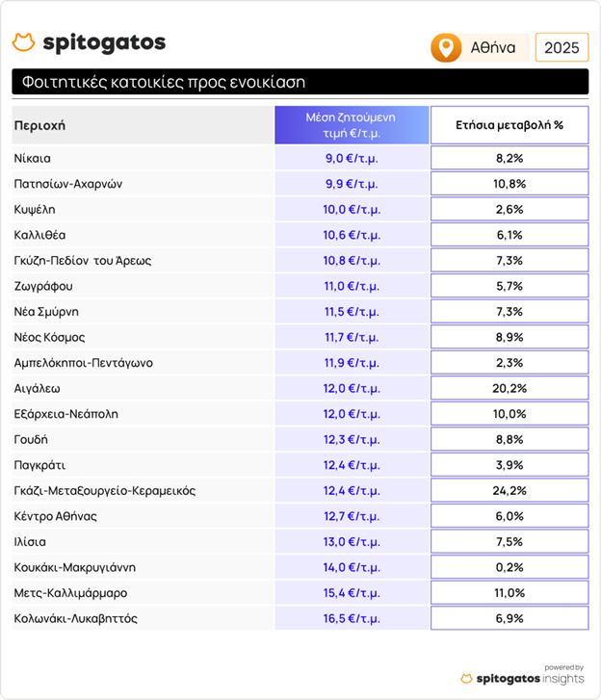Screen dimensions: 601x700
Task: Click the 0,2% annual change cell
Action: pos(509,567)
